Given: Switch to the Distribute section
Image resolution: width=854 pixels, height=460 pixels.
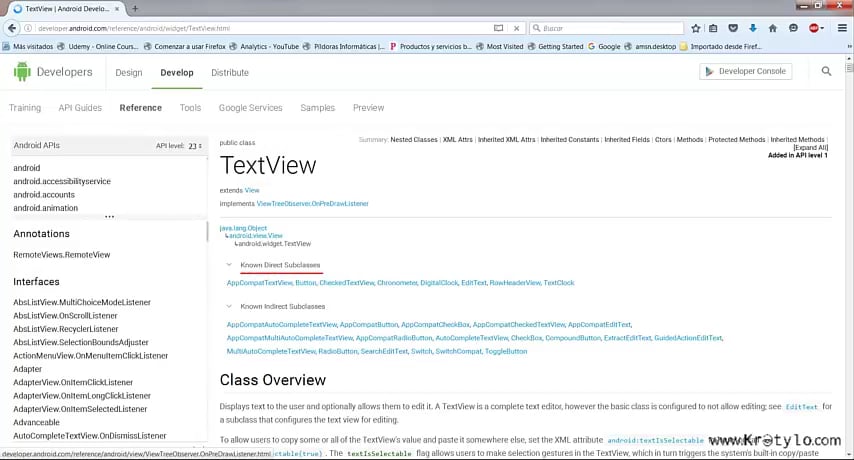Looking at the screenshot, I should 230,72.
